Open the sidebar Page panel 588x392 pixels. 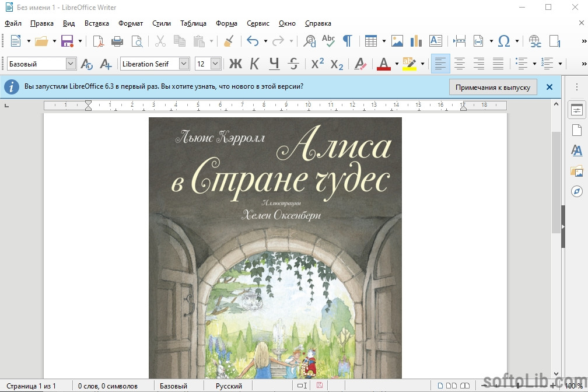(577, 130)
